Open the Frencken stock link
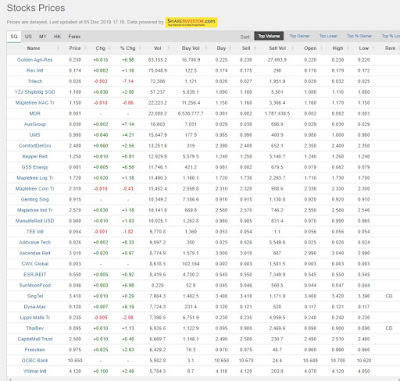400x381 pixels. point(35,350)
